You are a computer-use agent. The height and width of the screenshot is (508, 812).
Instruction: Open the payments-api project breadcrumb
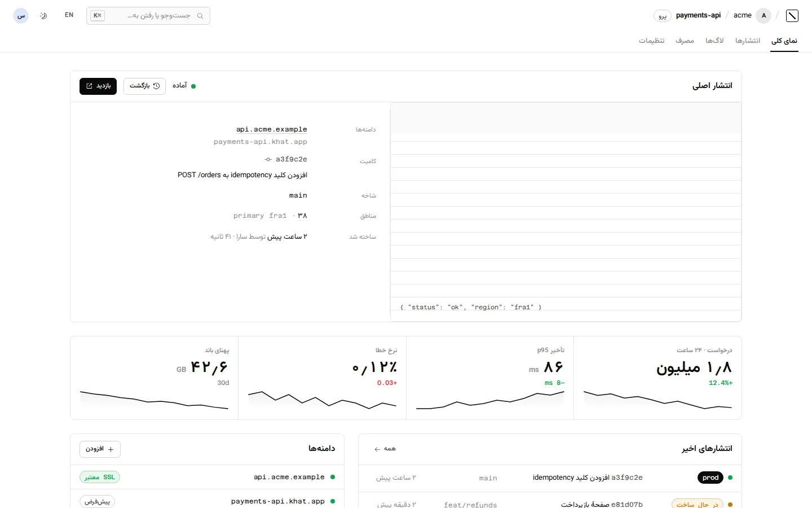pyautogui.click(x=698, y=15)
